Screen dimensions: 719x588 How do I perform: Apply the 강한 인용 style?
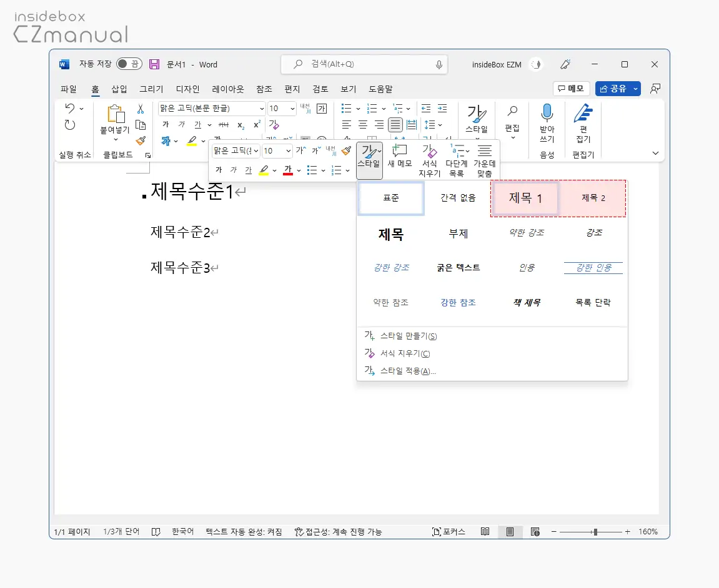(x=593, y=268)
